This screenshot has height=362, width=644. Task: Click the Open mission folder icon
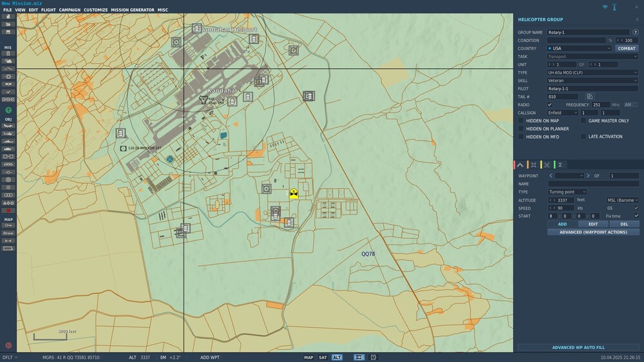[8, 24]
